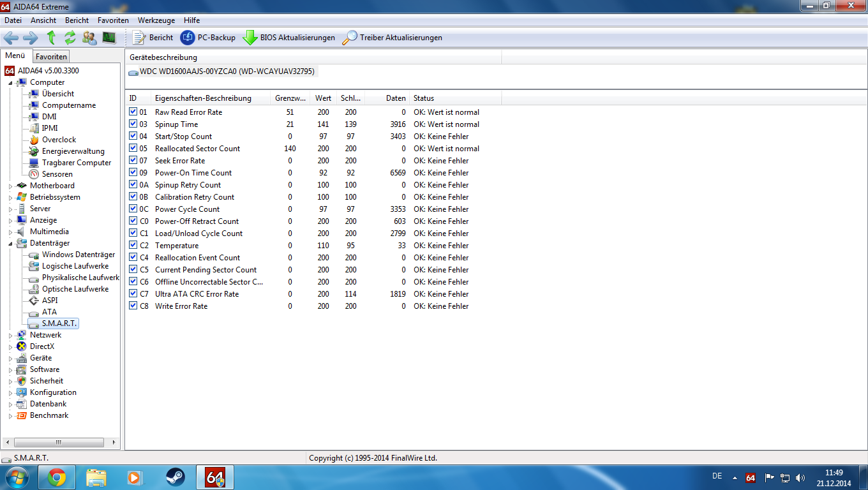This screenshot has width=868, height=490.
Task: Click the Bericht toolbar button
Action: coord(153,38)
